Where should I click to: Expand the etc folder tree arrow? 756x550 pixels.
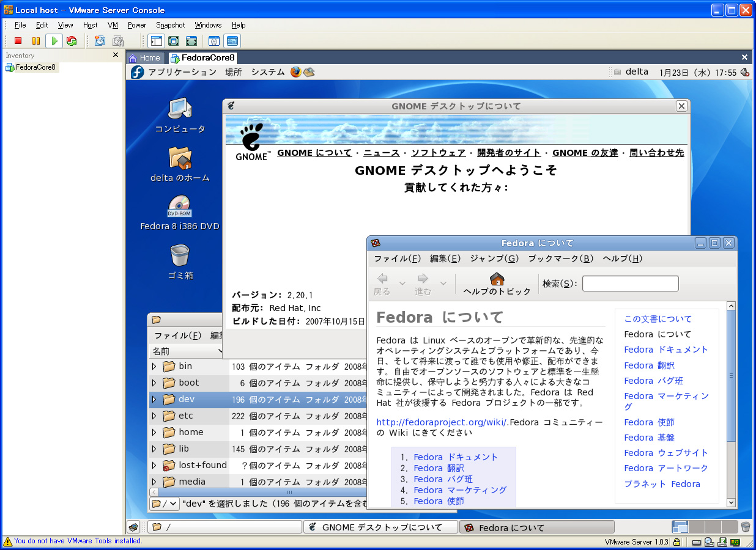click(154, 416)
